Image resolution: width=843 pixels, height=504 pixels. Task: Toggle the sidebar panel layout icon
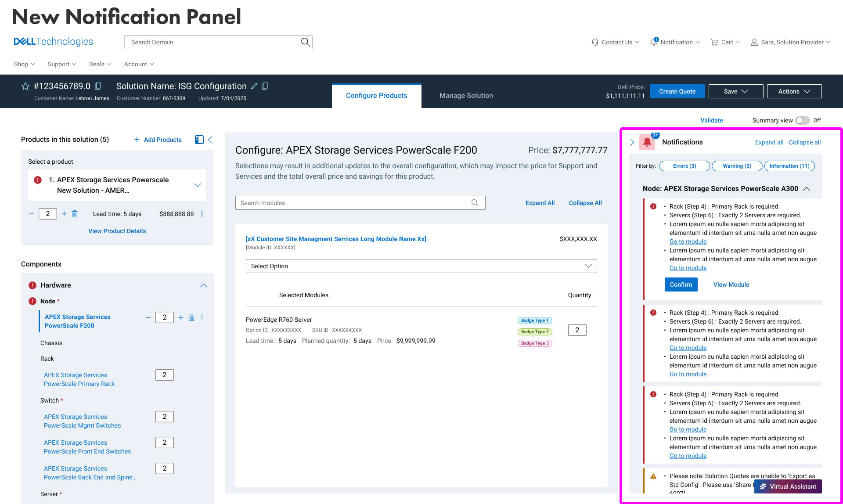(199, 140)
